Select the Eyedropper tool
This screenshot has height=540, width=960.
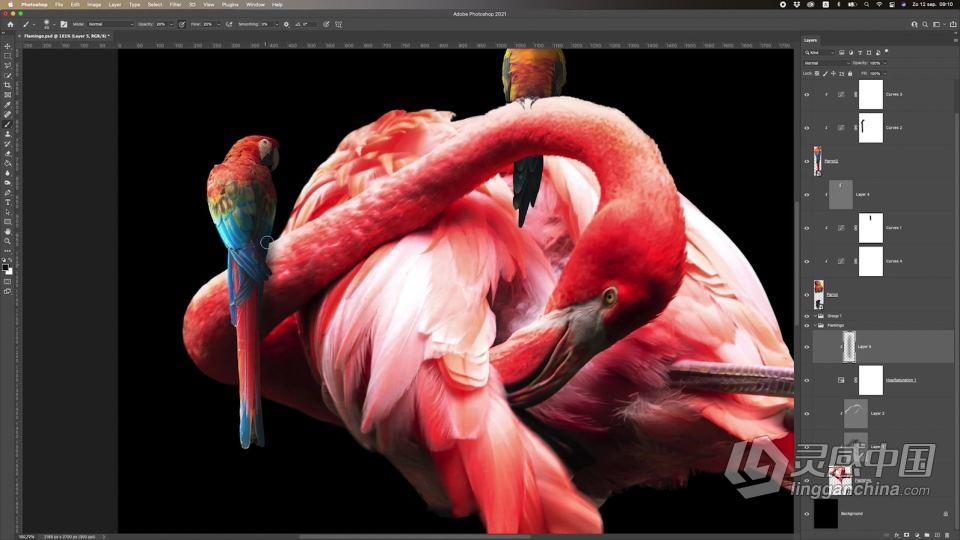click(7, 105)
